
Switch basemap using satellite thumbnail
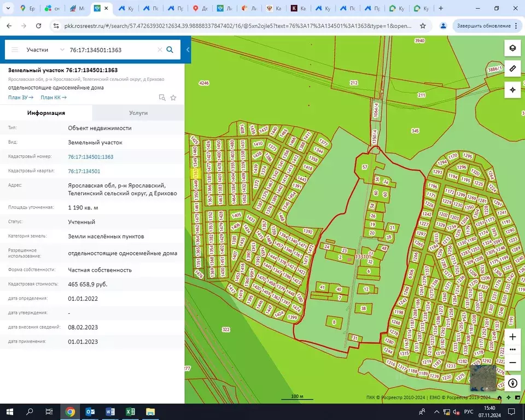tap(483, 378)
